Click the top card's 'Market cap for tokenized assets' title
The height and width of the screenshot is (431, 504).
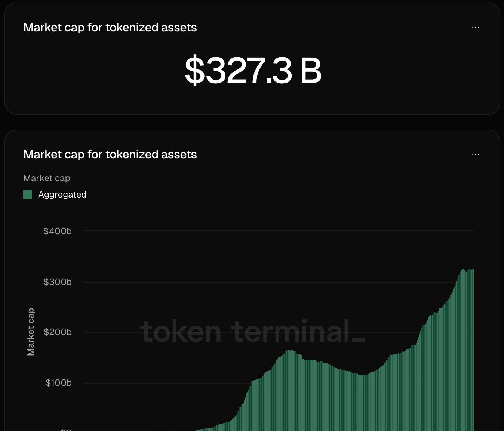[x=110, y=27]
